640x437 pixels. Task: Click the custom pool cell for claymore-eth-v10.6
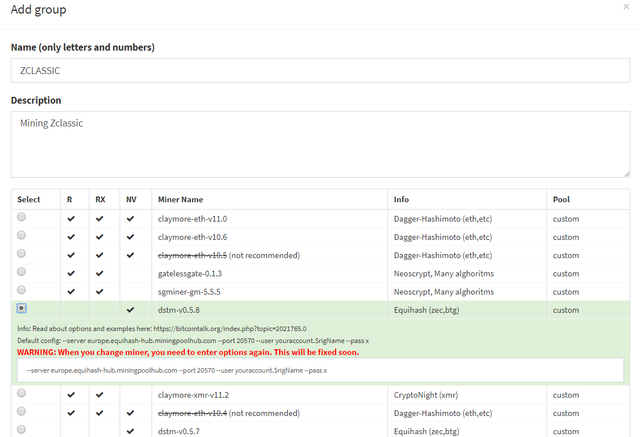tap(566, 237)
